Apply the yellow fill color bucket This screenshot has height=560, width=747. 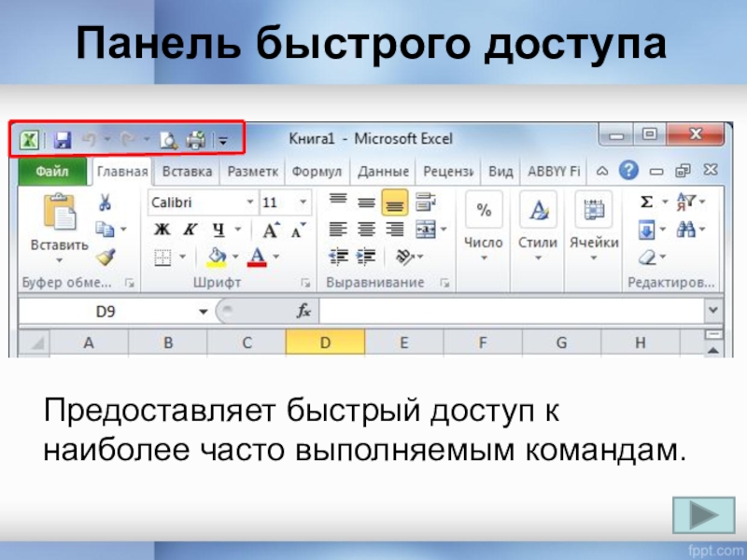[x=217, y=258]
